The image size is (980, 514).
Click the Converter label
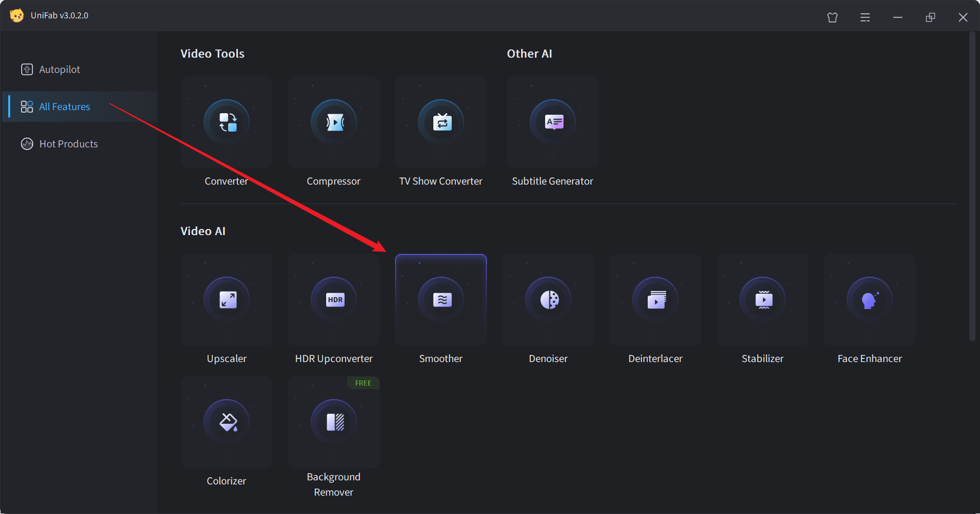pyautogui.click(x=226, y=181)
